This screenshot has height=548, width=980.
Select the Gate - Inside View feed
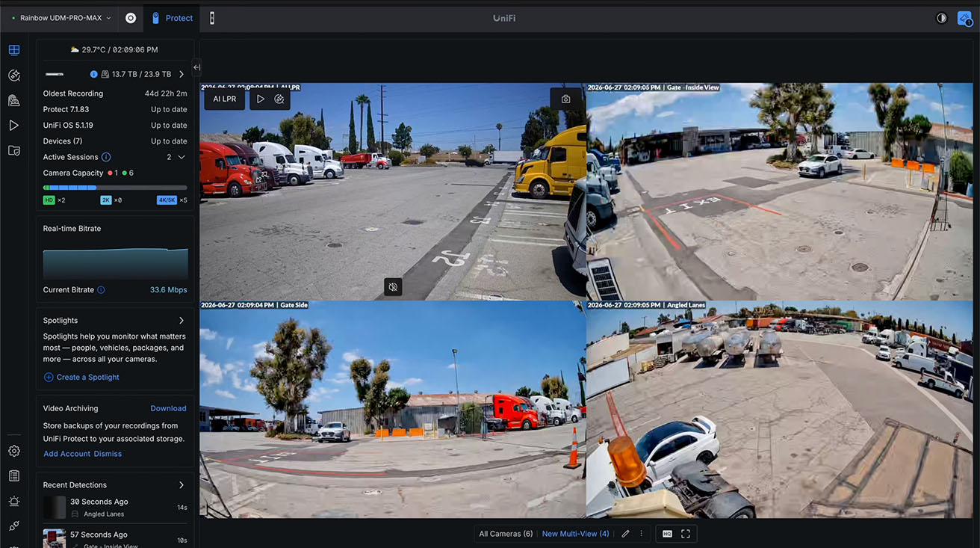click(780, 191)
